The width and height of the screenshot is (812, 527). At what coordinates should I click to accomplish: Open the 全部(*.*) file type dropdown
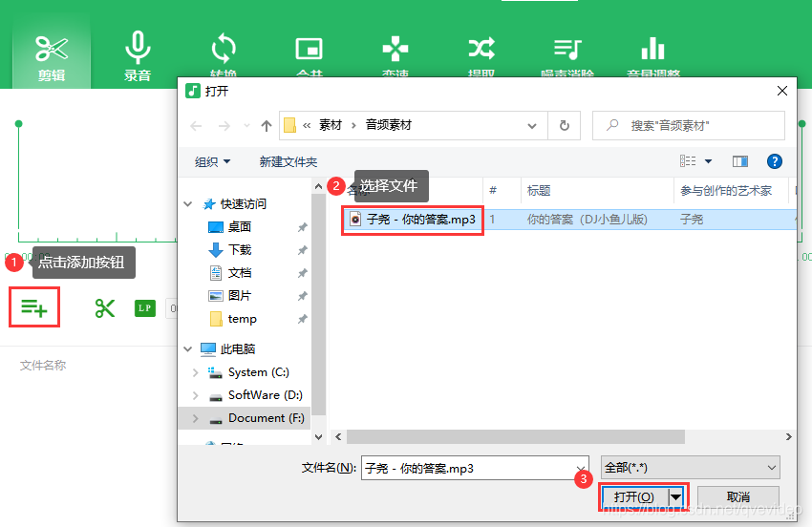click(x=691, y=468)
